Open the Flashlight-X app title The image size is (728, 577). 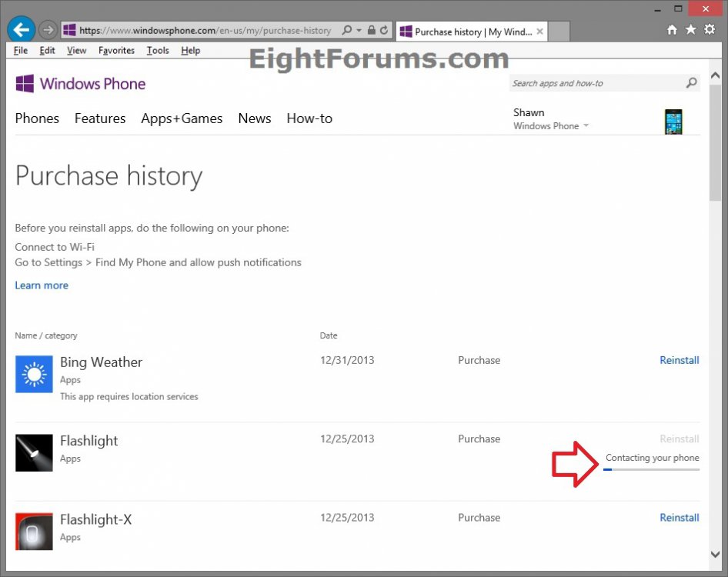pos(96,519)
